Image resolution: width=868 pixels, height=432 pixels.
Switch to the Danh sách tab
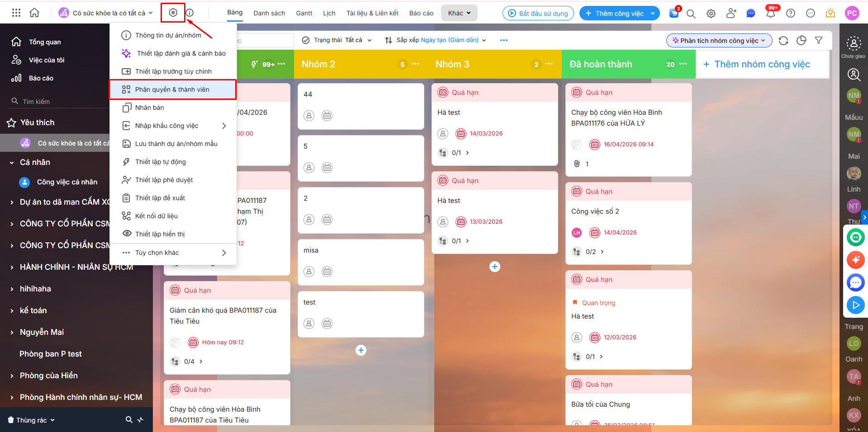click(x=269, y=13)
